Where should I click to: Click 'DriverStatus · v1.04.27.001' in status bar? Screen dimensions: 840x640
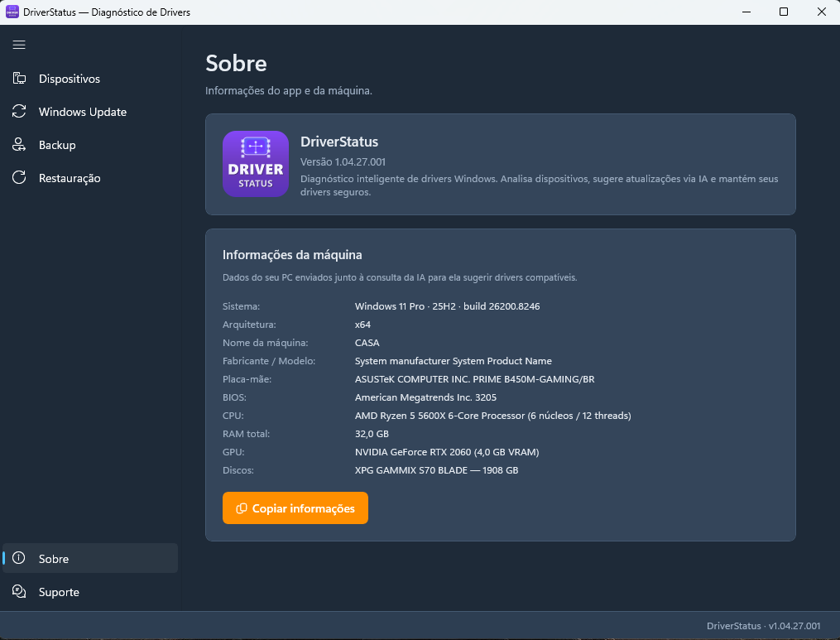pyautogui.click(x=763, y=626)
